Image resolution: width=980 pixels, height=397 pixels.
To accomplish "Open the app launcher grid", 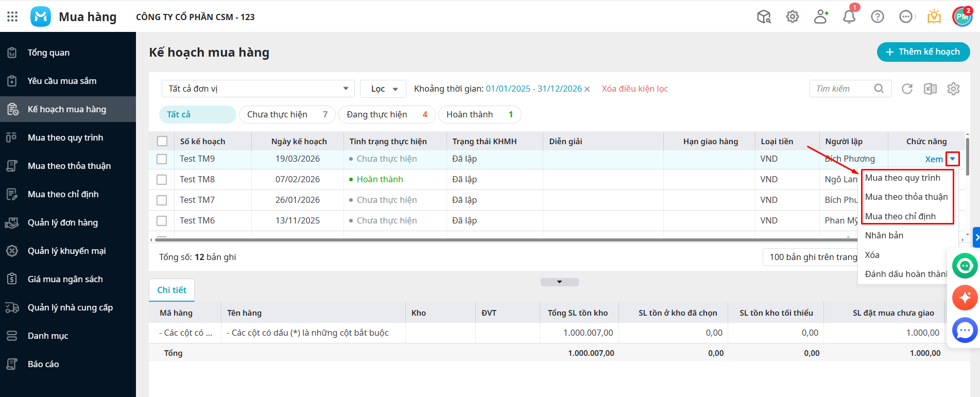I will tap(12, 17).
